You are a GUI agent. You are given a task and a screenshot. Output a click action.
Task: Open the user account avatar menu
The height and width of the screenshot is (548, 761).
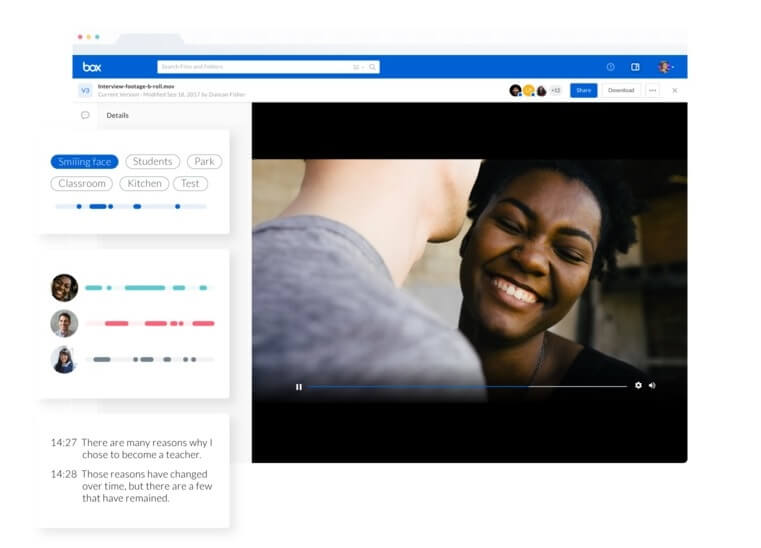tap(664, 67)
